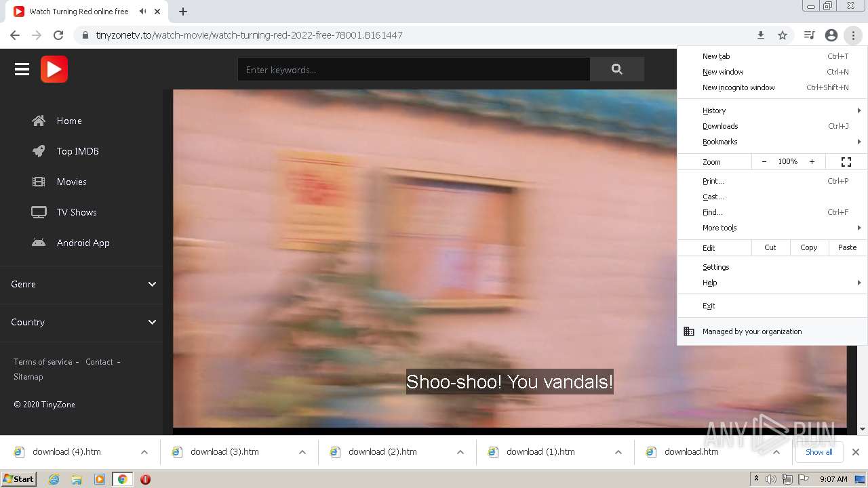Open a new tab with plus button

[183, 12]
